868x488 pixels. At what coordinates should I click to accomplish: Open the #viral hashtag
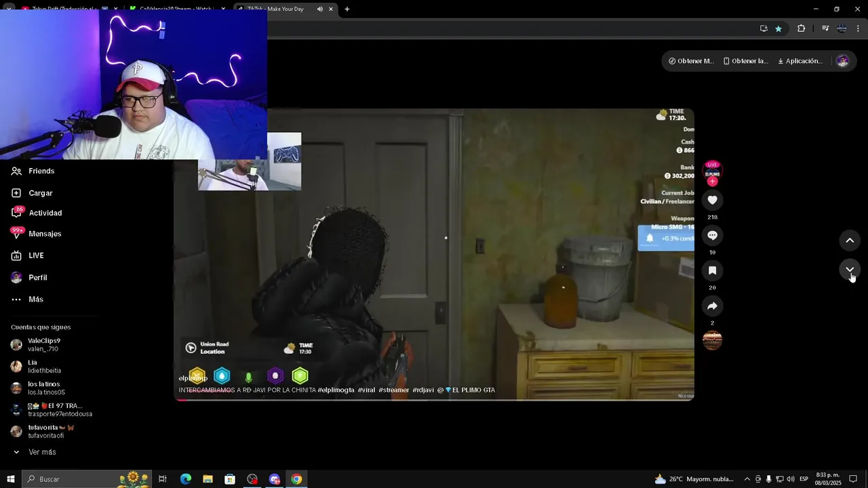coord(366,390)
